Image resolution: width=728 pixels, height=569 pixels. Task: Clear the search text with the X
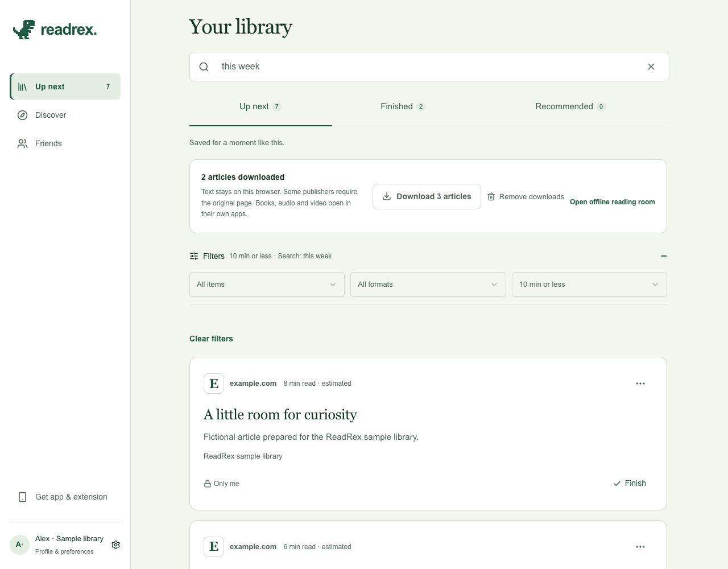(651, 67)
